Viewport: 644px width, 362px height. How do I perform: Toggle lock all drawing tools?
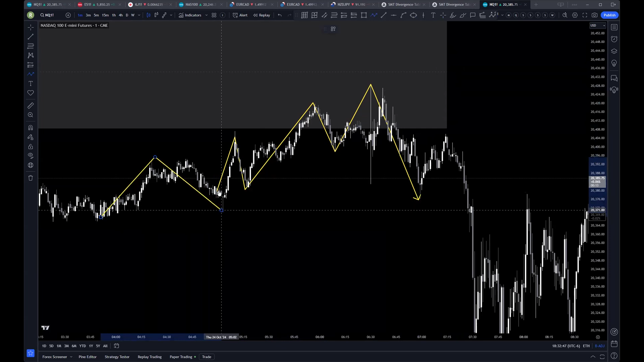point(31,147)
